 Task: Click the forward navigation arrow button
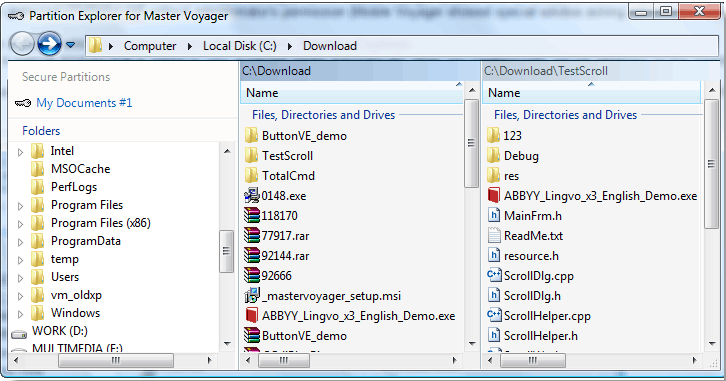(x=49, y=44)
